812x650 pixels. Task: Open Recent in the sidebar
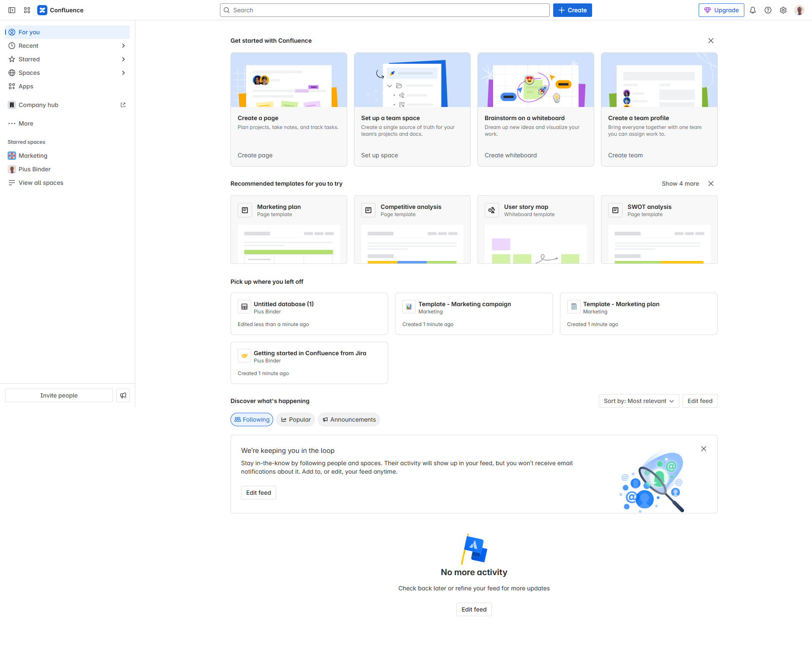67,46
